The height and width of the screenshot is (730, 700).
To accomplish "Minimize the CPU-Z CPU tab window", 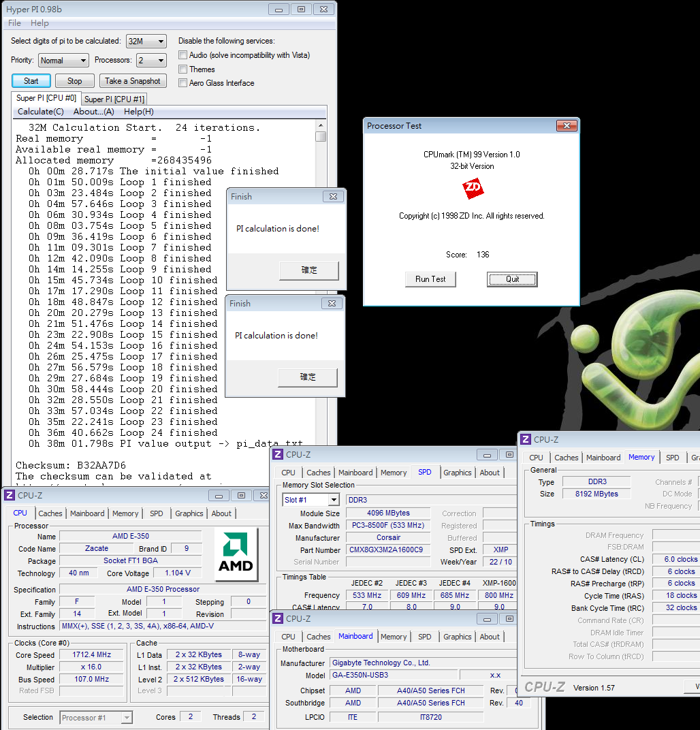I will pyautogui.click(x=219, y=495).
